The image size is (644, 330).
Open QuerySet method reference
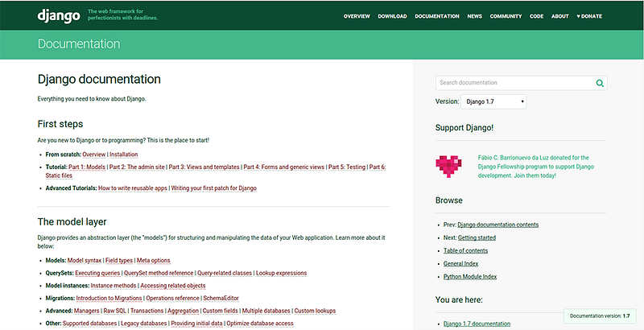(x=159, y=274)
